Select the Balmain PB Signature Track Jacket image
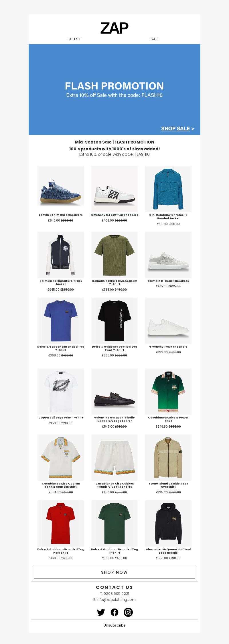This screenshot has width=229, height=644. 61,255
